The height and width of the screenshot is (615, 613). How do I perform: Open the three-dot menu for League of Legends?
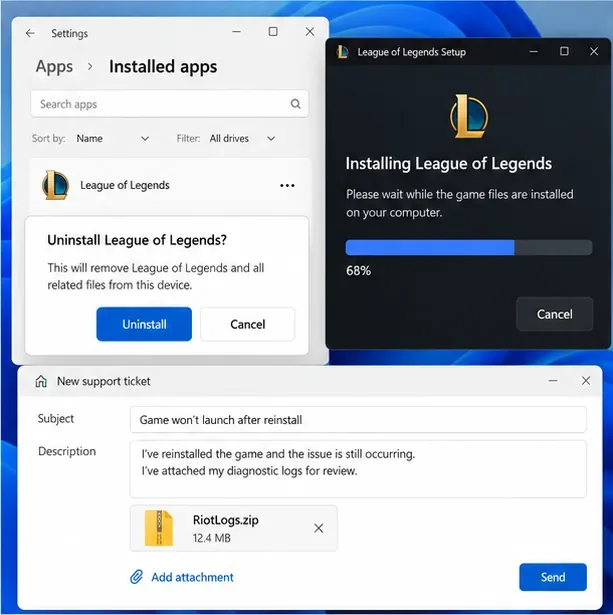coord(287,186)
